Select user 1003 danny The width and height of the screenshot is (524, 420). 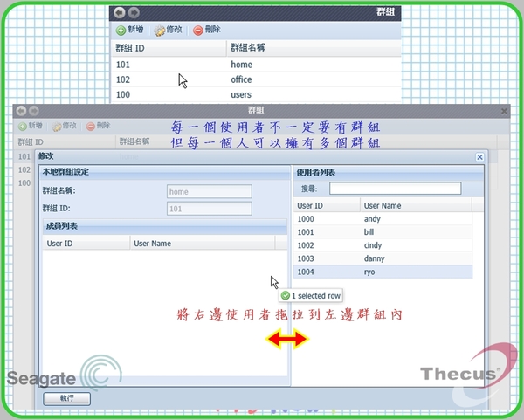[x=383, y=258]
